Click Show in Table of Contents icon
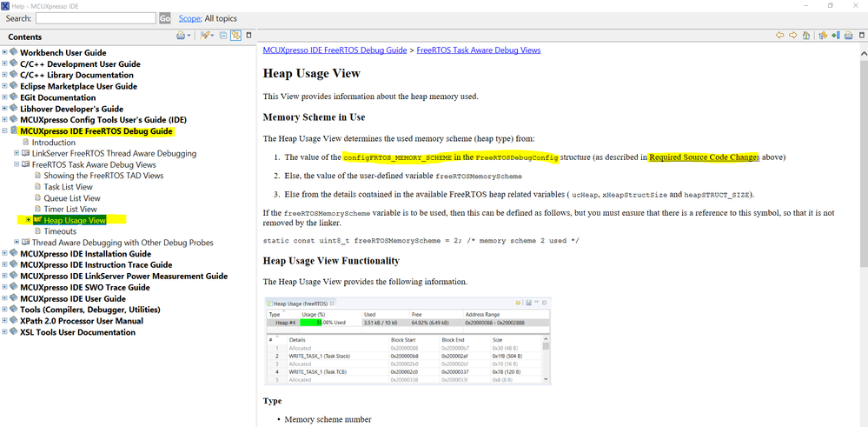This screenshot has width=868, height=427. point(823,36)
